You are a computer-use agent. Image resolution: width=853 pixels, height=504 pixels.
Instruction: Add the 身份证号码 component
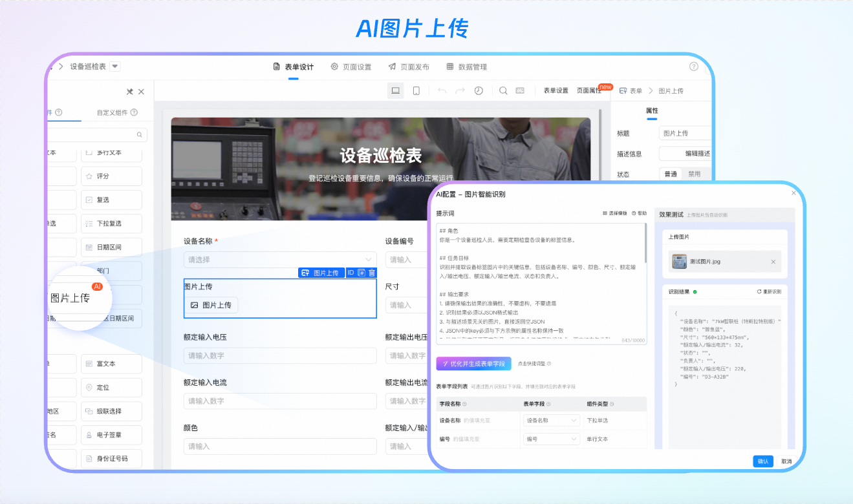pos(111,458)
